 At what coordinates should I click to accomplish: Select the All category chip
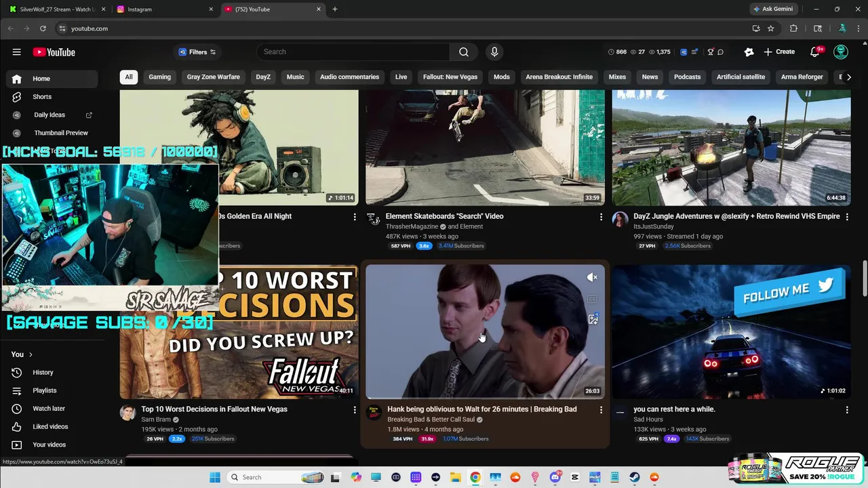click(129, 77)
